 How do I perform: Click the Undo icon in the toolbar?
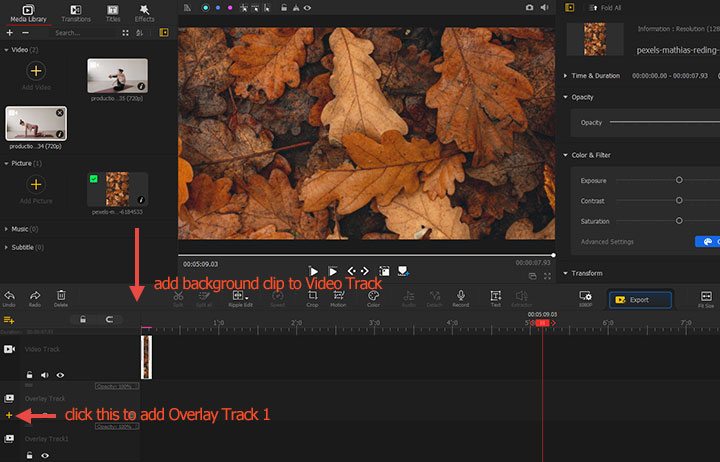point(9,295)
